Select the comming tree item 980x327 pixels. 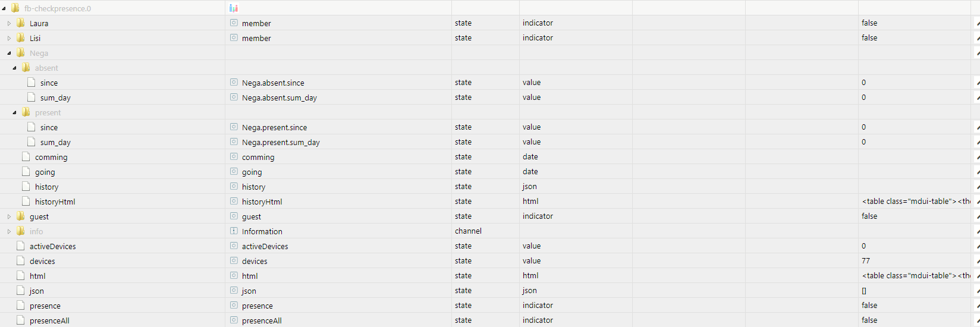tap(51, 157)
